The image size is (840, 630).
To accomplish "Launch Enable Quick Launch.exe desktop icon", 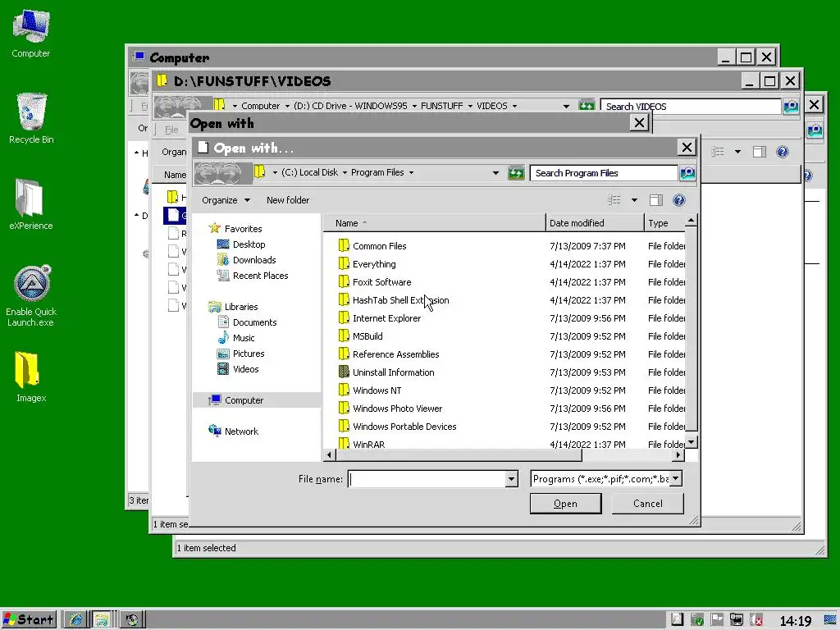I will tap(31, 295).
